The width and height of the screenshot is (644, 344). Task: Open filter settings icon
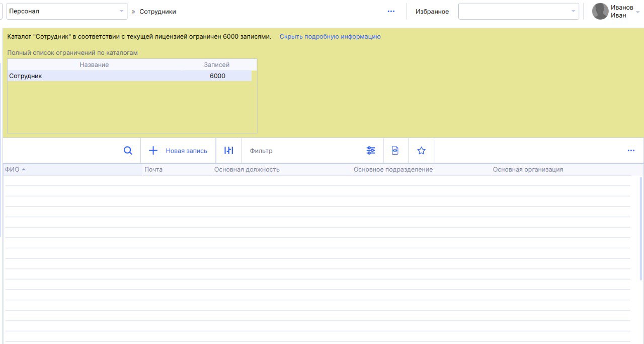371,151
